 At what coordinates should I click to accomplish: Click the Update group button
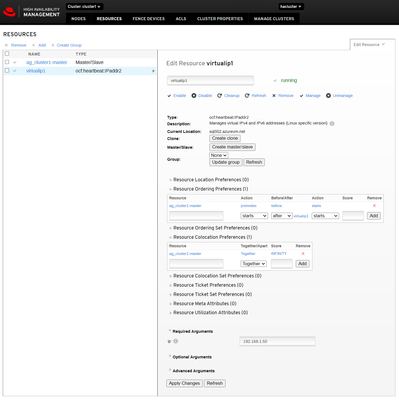point(226,162)
